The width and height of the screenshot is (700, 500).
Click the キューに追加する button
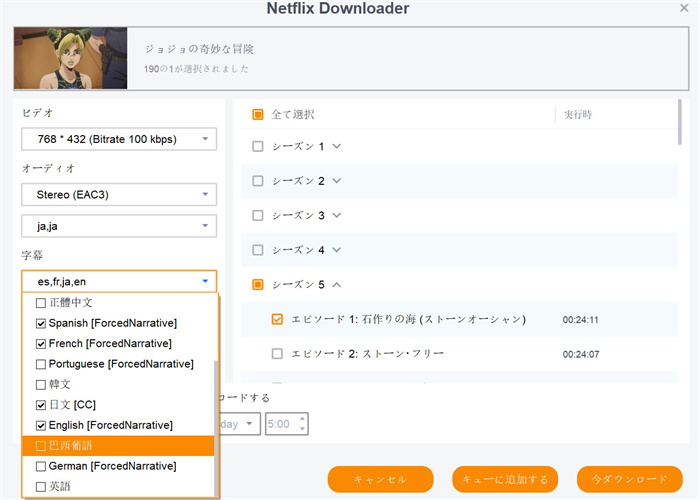click(x=505, y=479)
